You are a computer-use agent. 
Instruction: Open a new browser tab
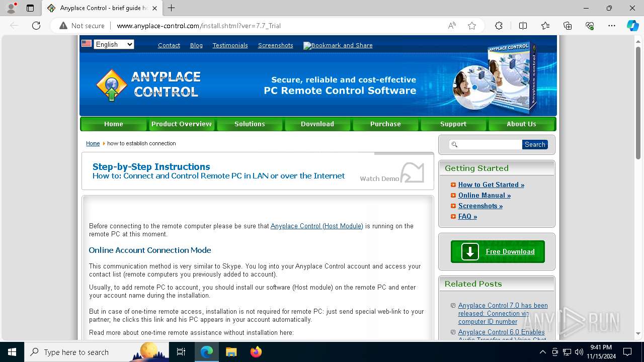[172, 8]
